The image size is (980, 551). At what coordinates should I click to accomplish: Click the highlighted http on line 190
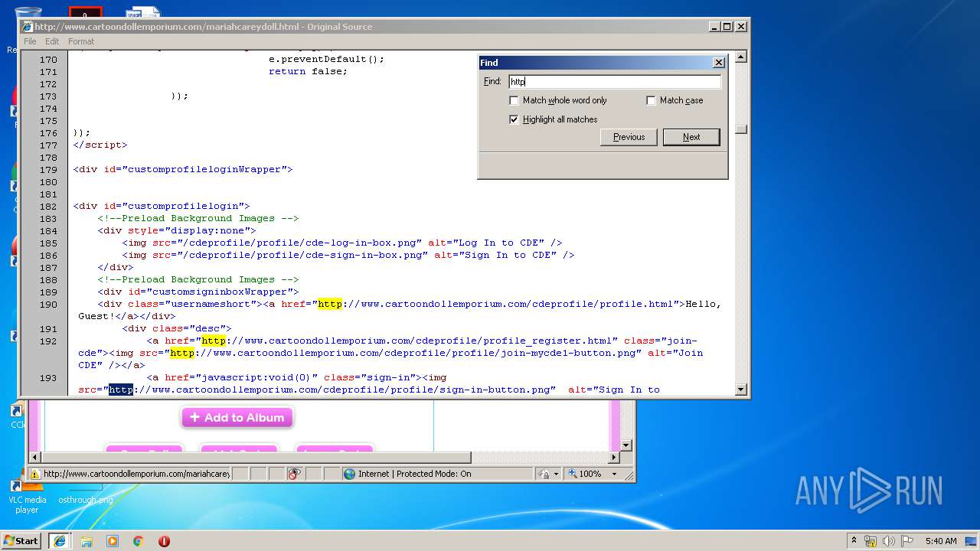point(330,305)
